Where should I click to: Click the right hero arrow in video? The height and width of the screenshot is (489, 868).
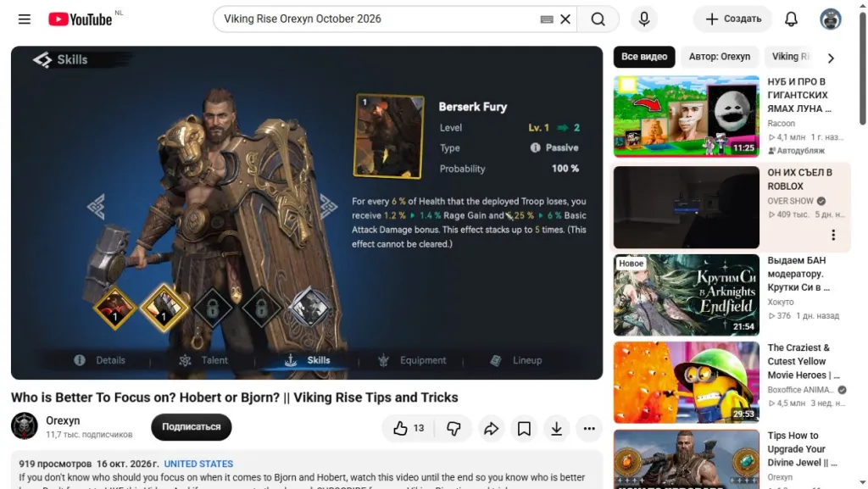pyautogui.click(x=328, y=207)
